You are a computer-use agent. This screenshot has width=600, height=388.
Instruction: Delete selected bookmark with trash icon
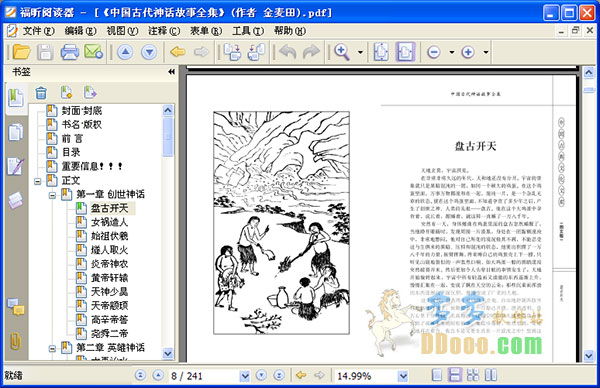[41, 93]
